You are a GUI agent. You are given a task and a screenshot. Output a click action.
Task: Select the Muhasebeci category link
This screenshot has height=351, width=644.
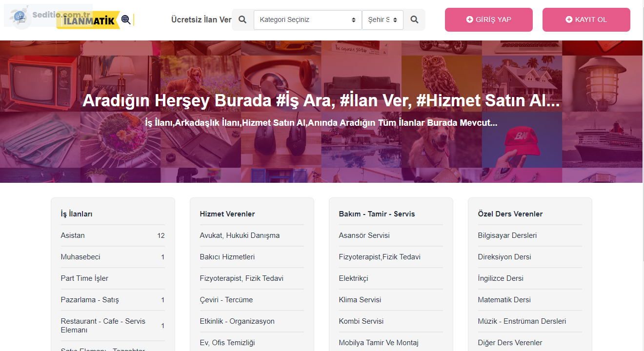tap(80, 257)
